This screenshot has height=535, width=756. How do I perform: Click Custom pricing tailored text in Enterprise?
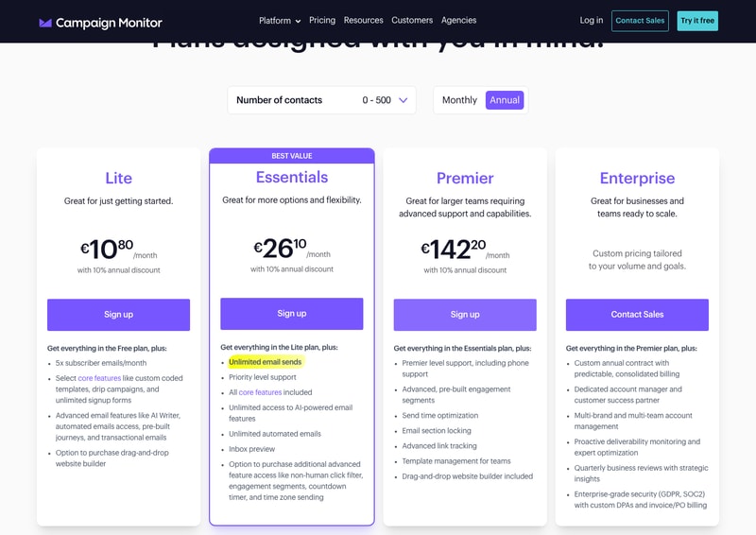coord(637,260)
